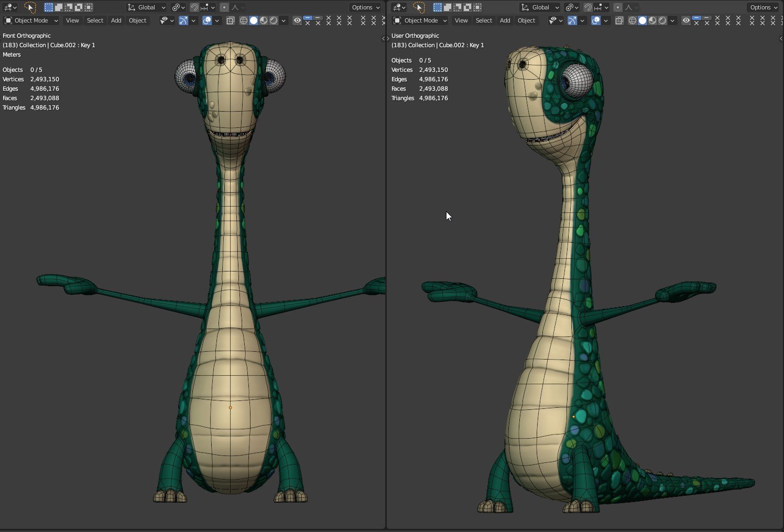
Task: Open shading options dropdown in left viewport
Action: click(x=284, y=20)
